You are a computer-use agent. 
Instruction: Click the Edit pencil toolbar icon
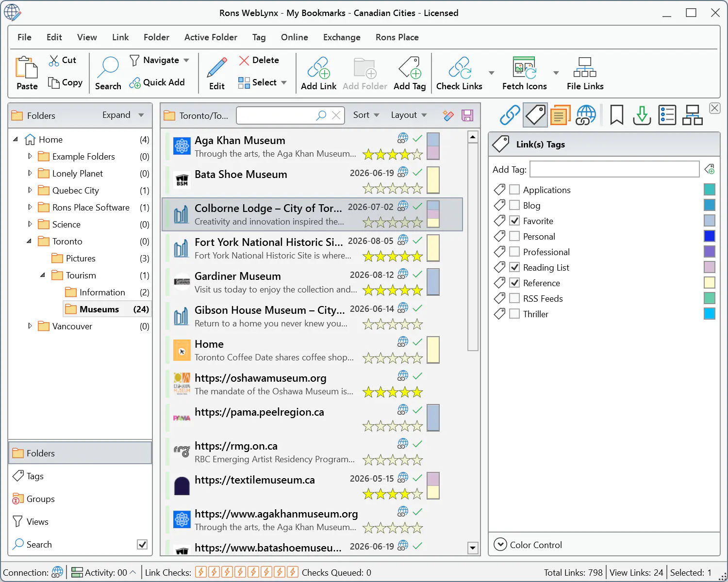[x=216, y=68]
